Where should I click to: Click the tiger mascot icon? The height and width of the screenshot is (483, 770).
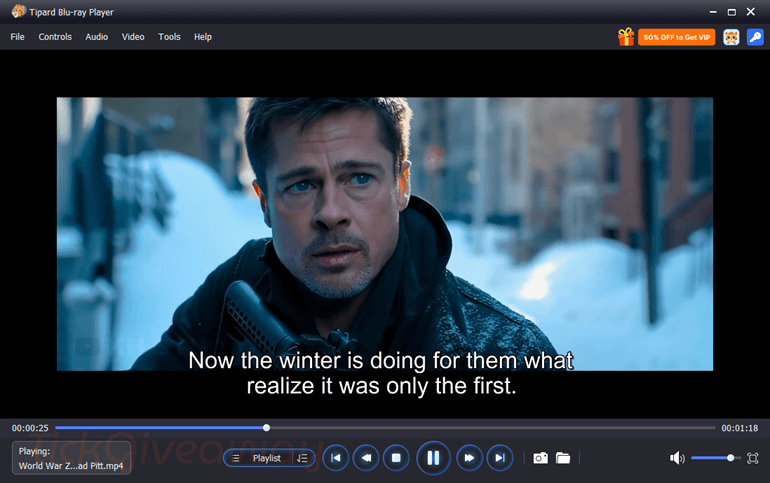(x=731, y=37)
